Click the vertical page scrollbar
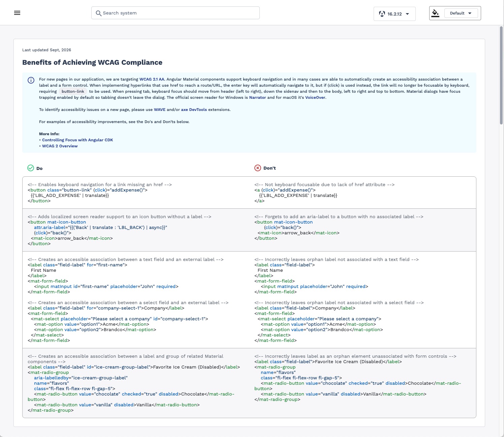Viewport: 504px width, 437px height. [x=501, y=76]
